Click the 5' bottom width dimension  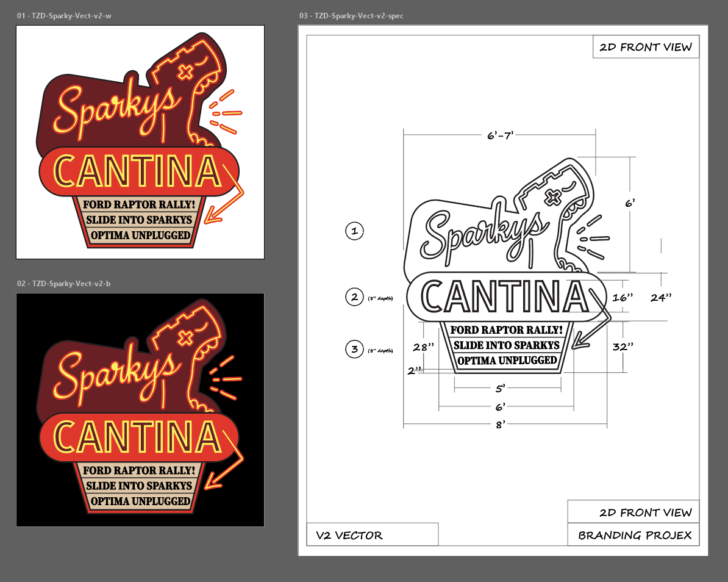[x=500, y=389]
